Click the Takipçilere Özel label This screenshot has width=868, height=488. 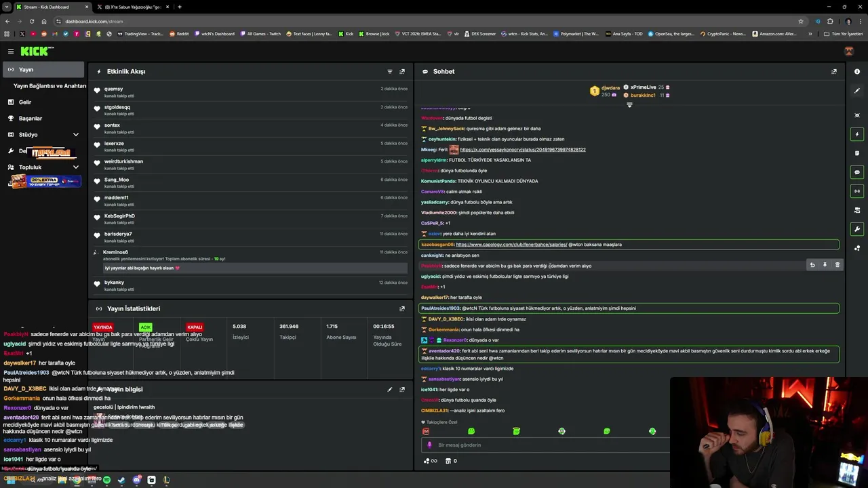coord(439,422)
